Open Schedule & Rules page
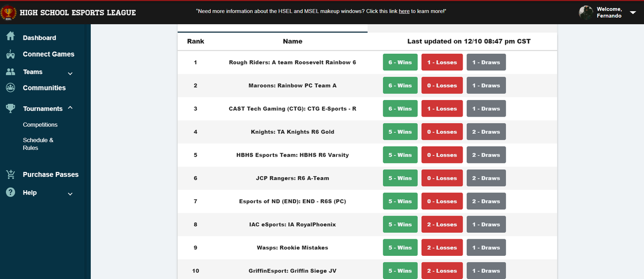Image resolution: width=644 pixels, height=279 pixels. [x=38, y=144]
